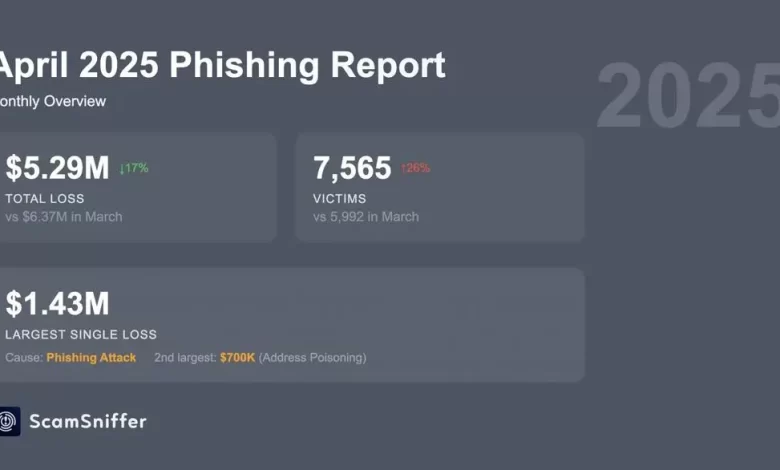Click the green down-arrow 17% indicator
780x470 pixels.
134,168
